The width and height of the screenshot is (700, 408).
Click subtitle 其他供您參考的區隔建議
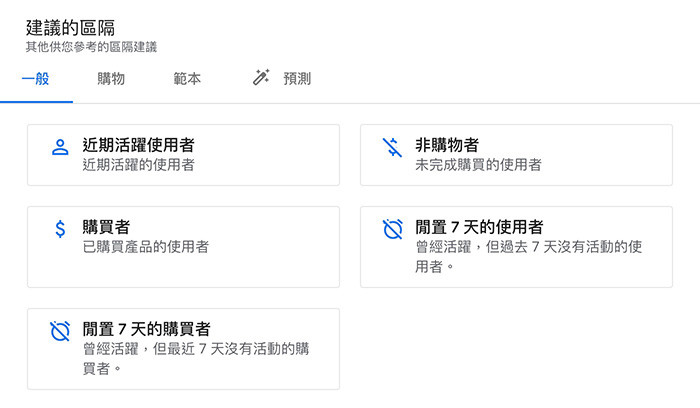91,47
